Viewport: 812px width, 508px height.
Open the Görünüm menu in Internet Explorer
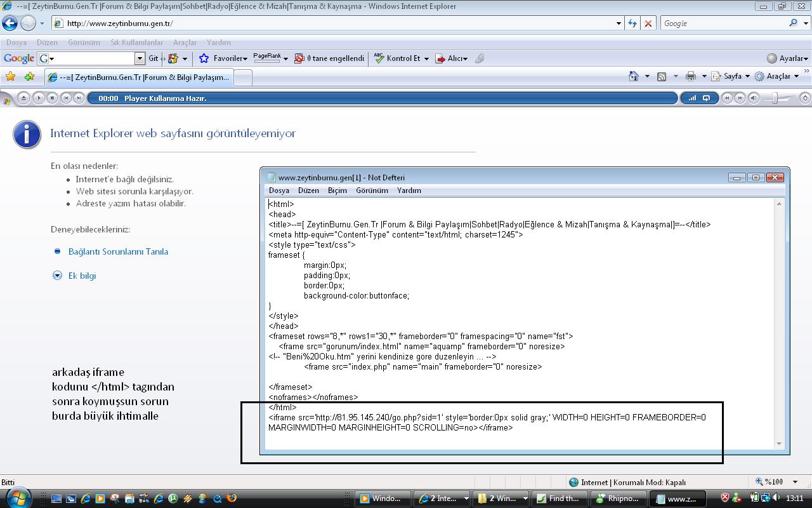click(84, 43)
